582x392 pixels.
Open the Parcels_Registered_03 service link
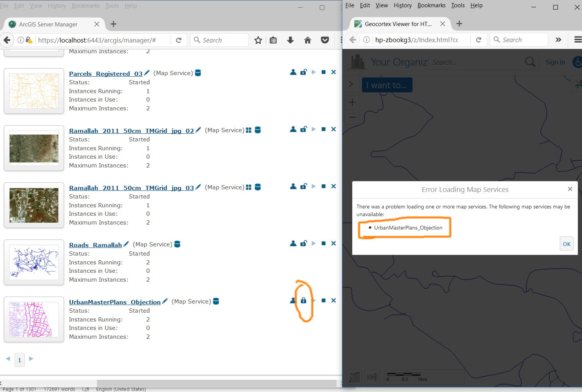coord(106,74)
